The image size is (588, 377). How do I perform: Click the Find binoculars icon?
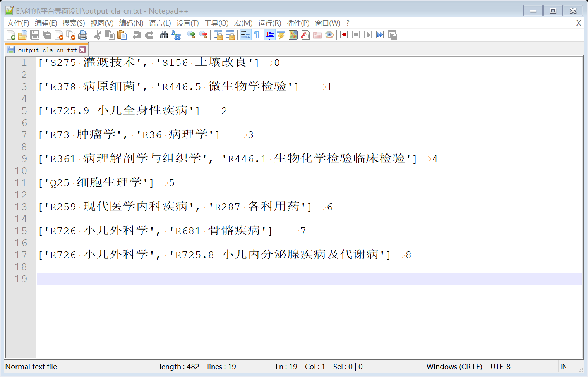(164, 35)
